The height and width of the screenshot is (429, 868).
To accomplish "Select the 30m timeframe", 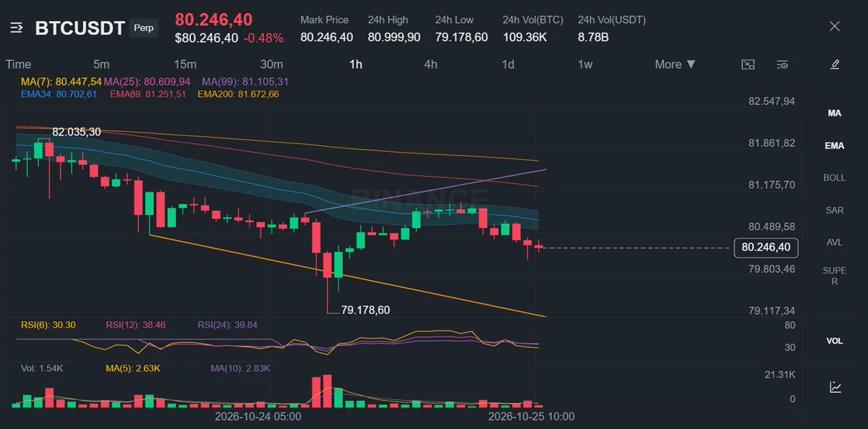I will (x=271, y=64).
